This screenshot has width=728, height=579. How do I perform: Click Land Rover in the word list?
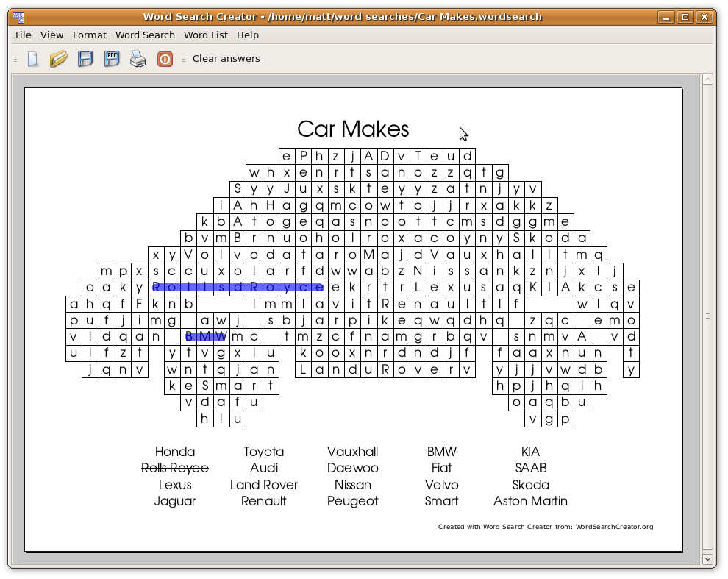(264, 485)
